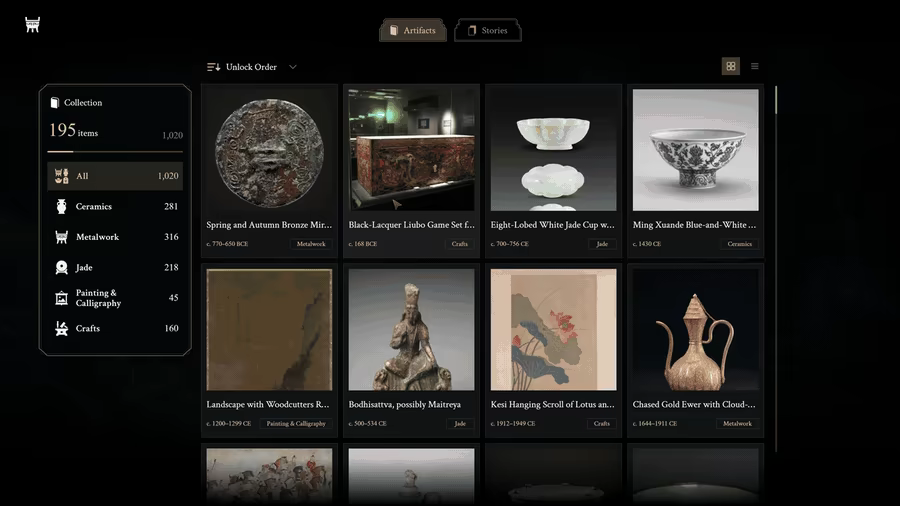Image resolution: width=900 pixels, height=506 pixels.
Task: Switch to grid view
Action: coord(731,67)
